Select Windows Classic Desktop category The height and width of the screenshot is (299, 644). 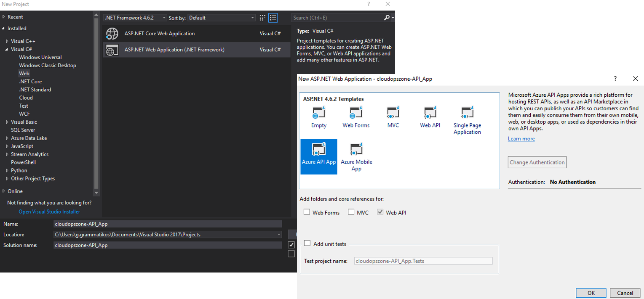48,65
